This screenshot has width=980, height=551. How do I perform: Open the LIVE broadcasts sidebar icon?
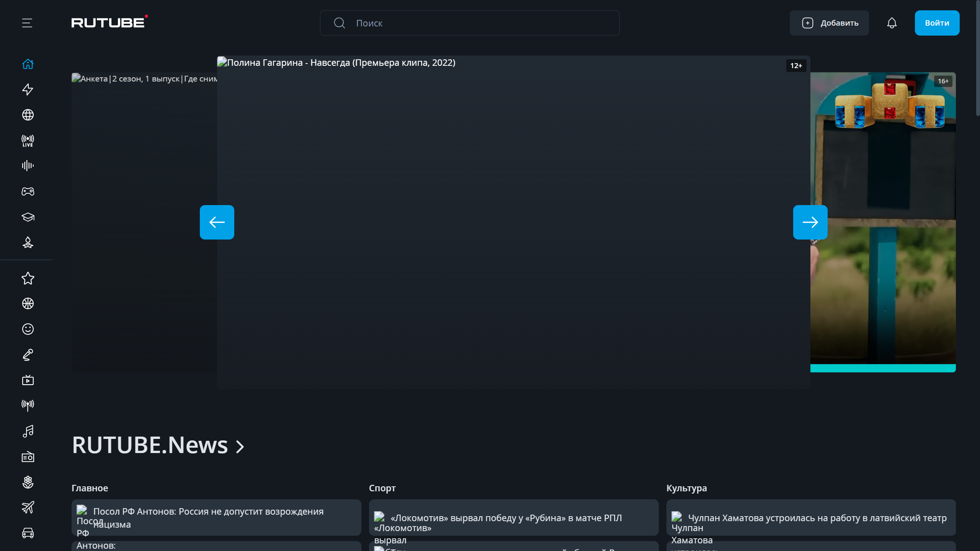(28, 140)
